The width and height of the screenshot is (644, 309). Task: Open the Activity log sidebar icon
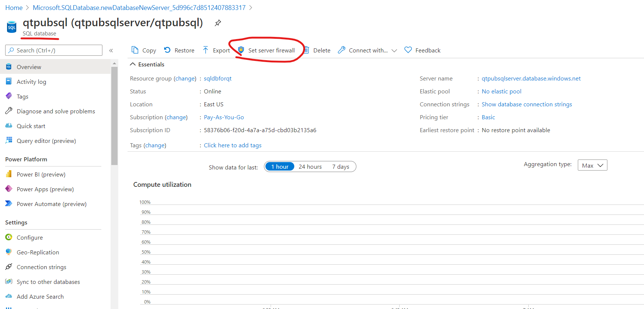[9, 81]
